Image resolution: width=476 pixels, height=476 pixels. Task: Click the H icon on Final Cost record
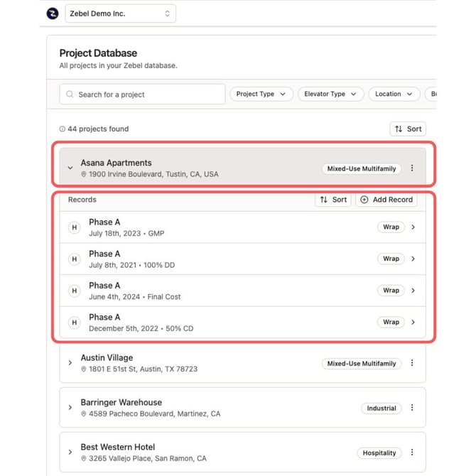(x=74, y=291)
